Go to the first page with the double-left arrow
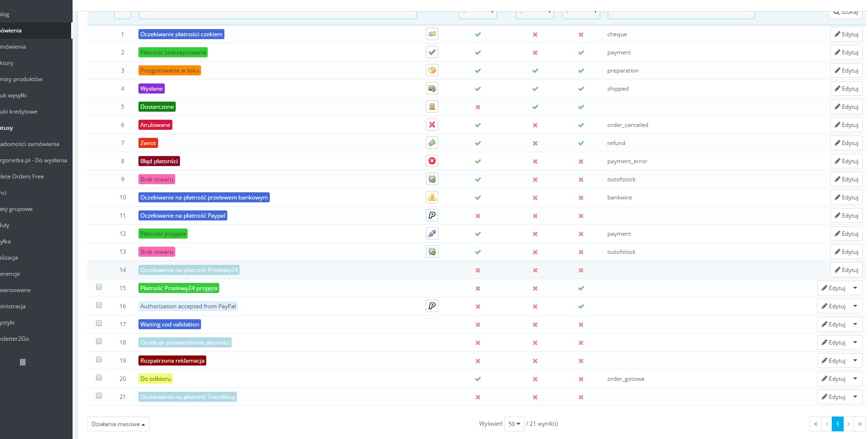The width and height of the screenshot is (868, 439). click(x=815, y=424)
